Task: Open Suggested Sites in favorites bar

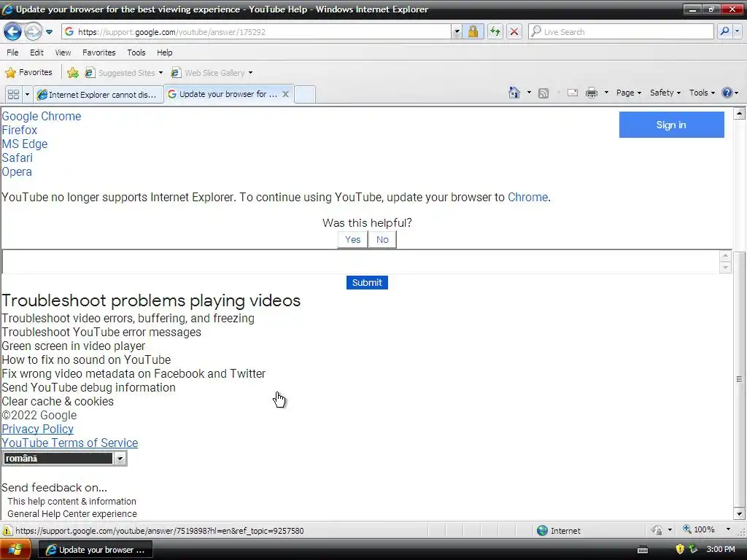Action: tap(124, 73)
